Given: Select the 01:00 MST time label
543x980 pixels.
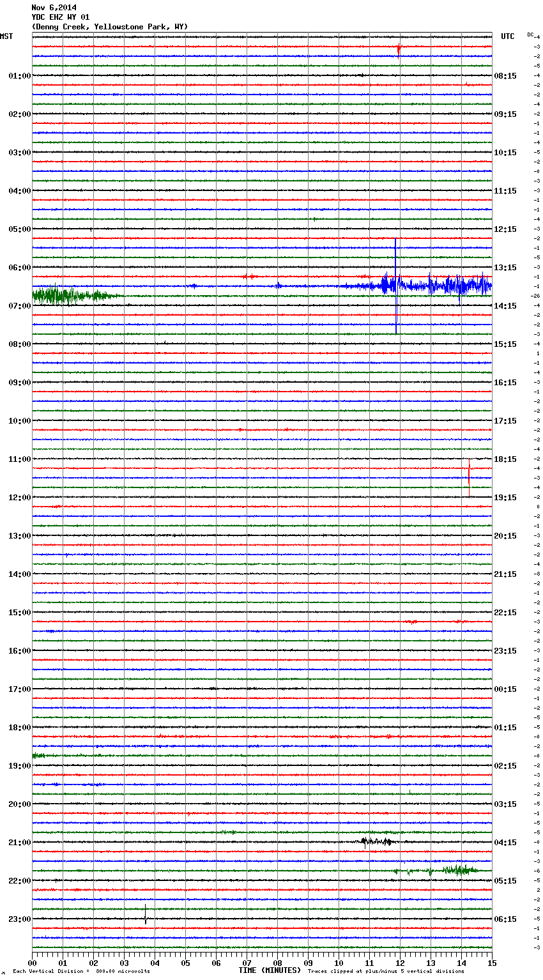Looking at the screenshot, I should (x=20, y=76).
